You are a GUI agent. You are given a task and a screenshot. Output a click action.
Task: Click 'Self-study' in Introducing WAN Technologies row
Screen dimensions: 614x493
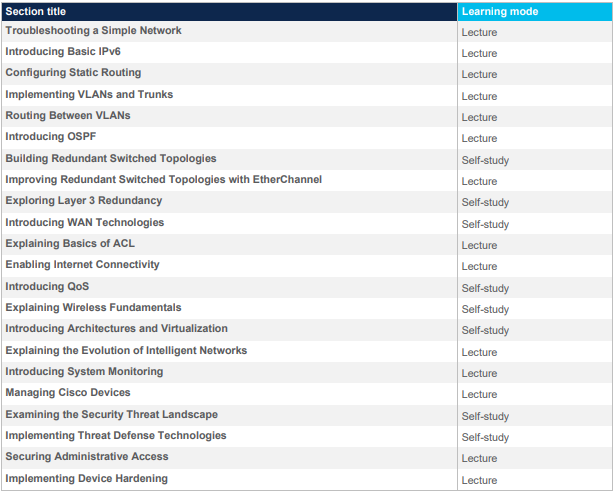pos(485,225)
